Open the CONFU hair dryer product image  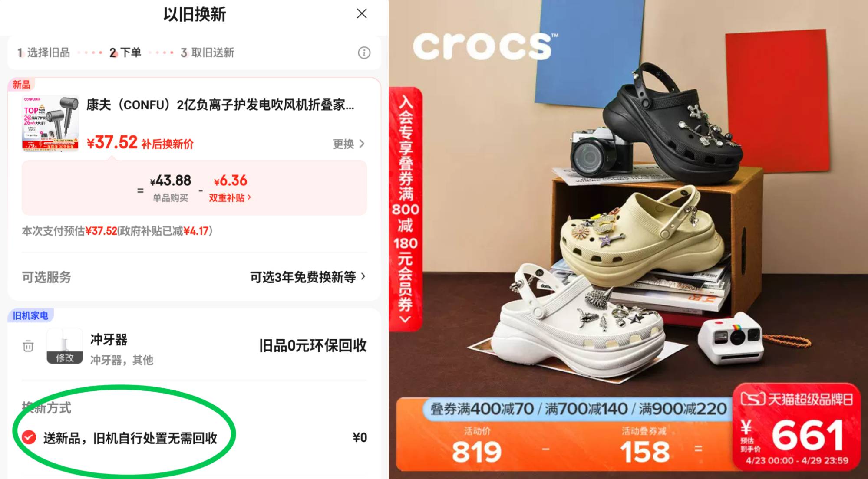tap(50, 123)
